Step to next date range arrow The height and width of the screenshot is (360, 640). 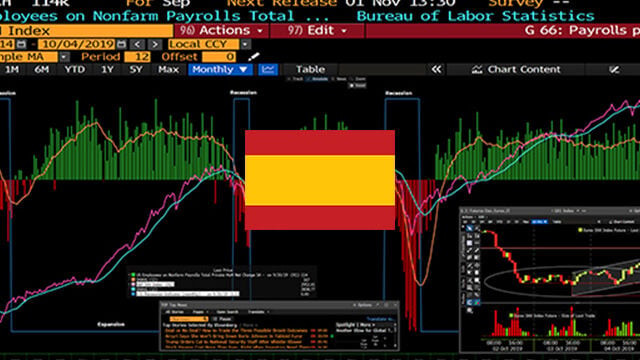[155, 44]
